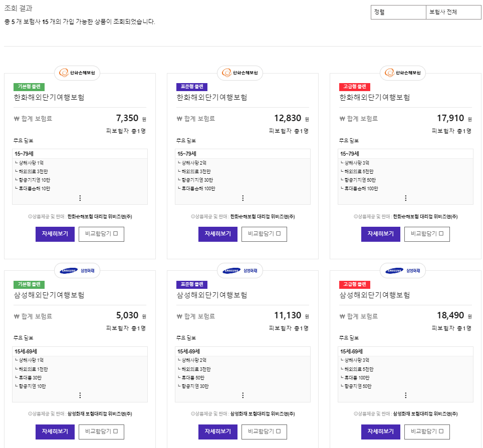
Task: Select the 5,030 premium amount
Action: pos(127,315)
